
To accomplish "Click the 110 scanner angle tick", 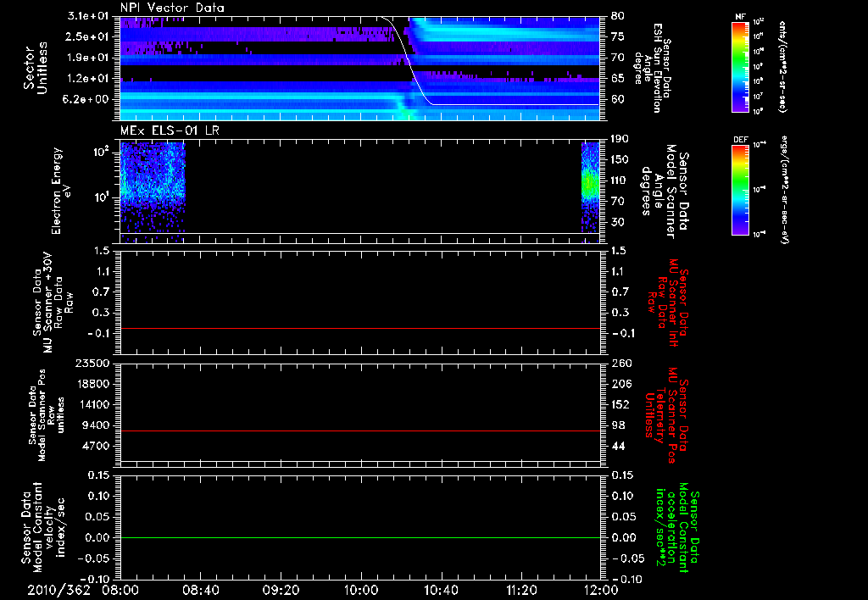I will pos(620,181).
